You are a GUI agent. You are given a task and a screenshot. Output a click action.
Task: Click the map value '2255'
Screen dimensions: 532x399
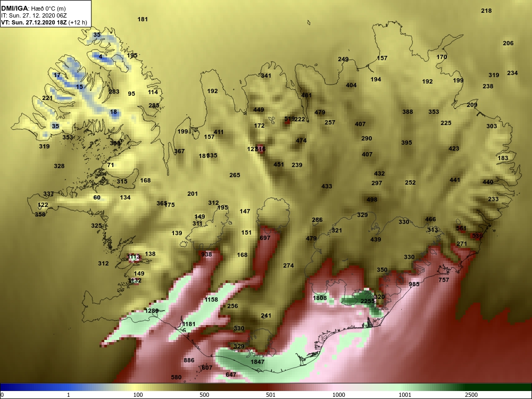367,301
